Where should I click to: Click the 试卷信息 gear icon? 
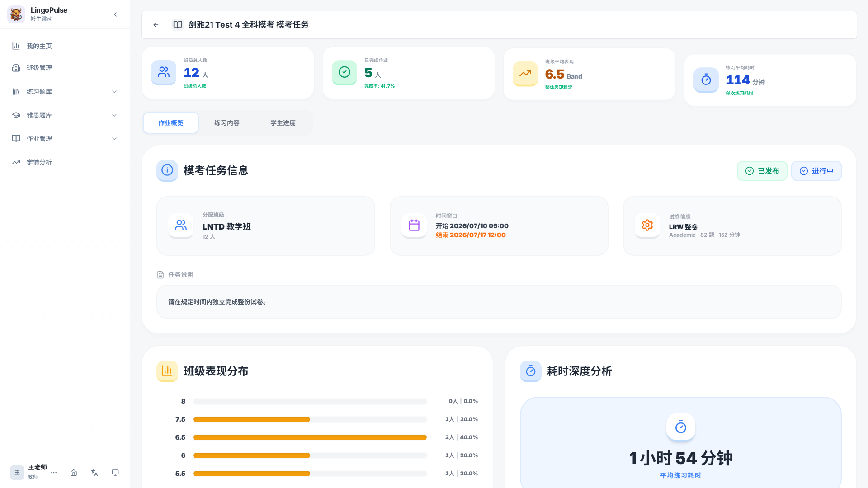(647, 225)
